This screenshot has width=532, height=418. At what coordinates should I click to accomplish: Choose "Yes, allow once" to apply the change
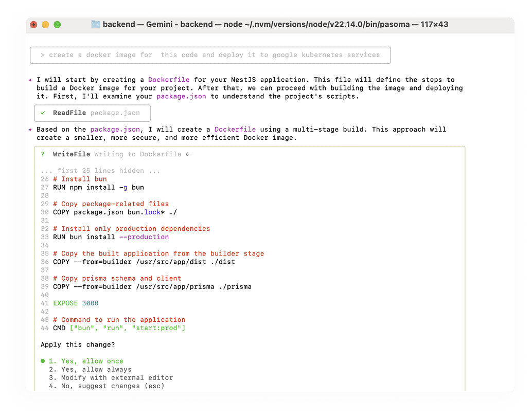pos(86,361)
